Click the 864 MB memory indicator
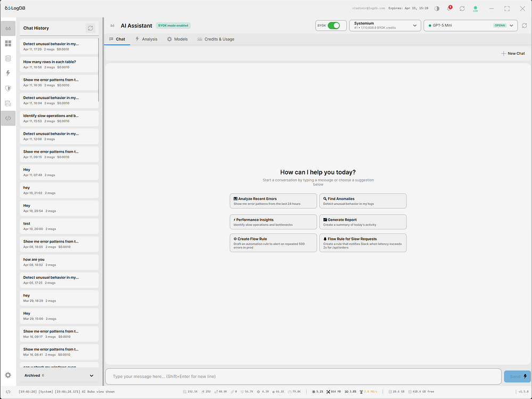 point(334,392)
